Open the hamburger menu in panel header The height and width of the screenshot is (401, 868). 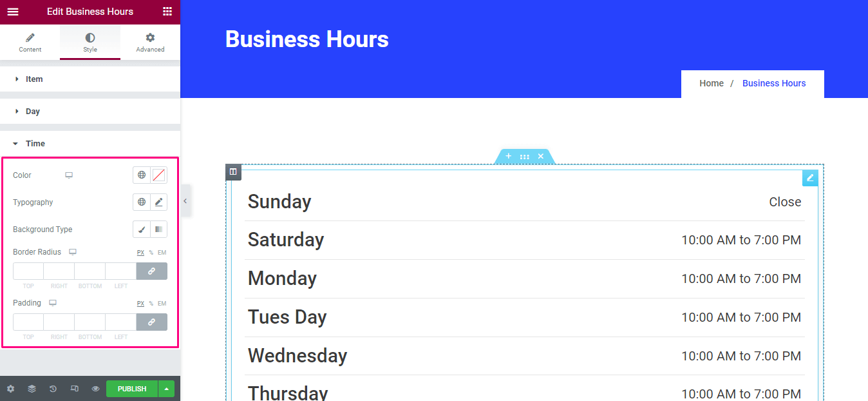tap(13, 12)
